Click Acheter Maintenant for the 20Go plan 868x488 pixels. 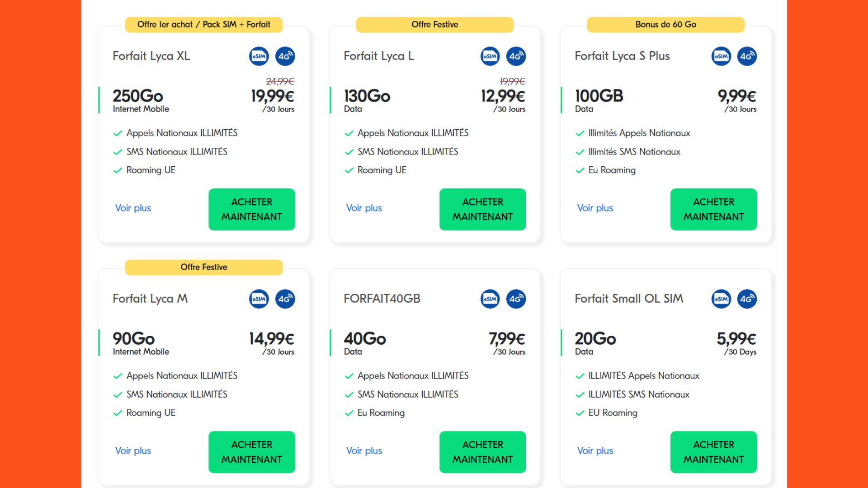click(x=714, y=452)
